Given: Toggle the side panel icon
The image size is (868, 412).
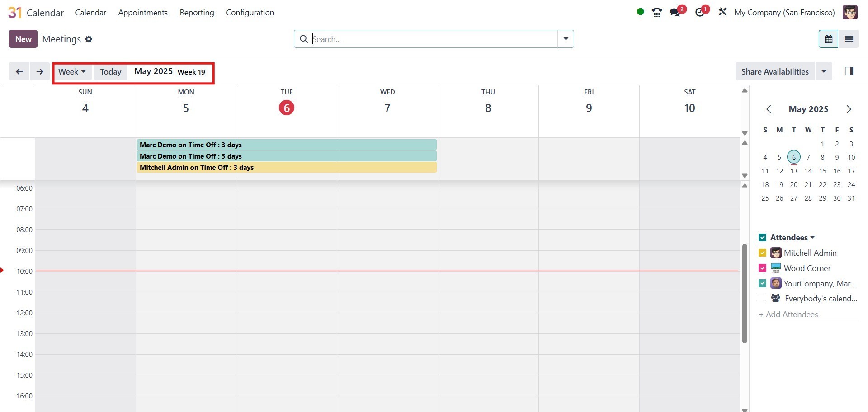Looking at the screenshot, I should pyautogui.click(x=849, y=71).
